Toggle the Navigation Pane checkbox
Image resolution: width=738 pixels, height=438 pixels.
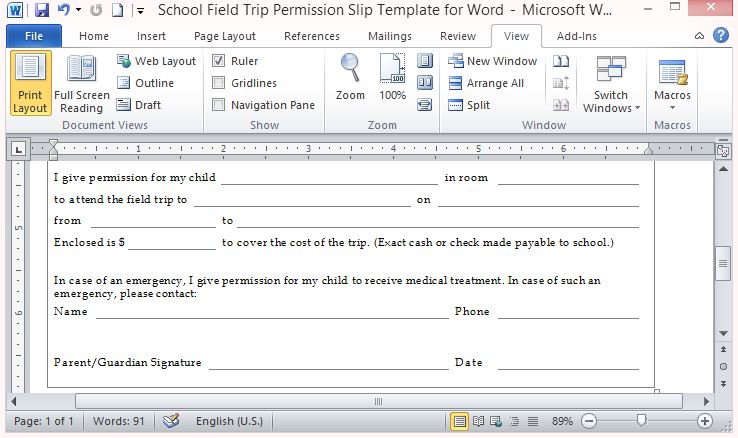(219, 105)
